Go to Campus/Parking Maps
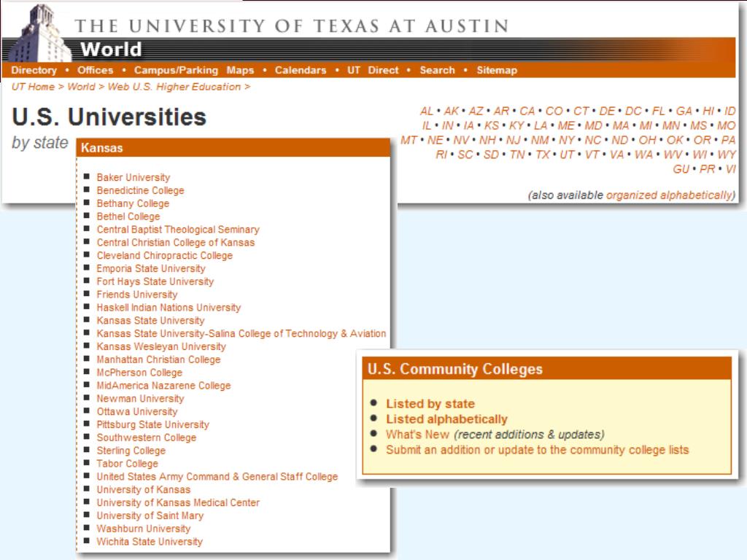The image size is (747, 560). [x=194, y=70]
